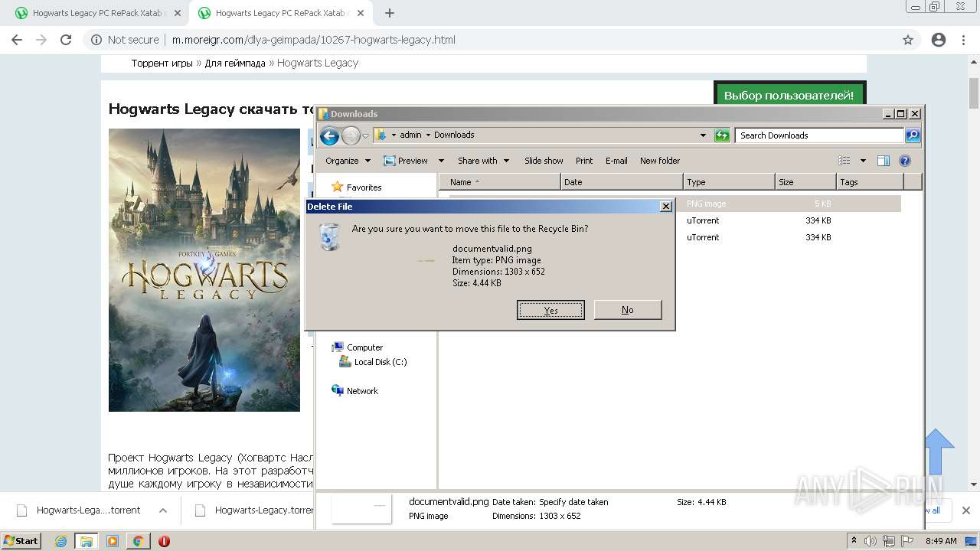This screenshot has height=551, width=980.
Task: Open the Share with menu
Action: tap(484, 161)
